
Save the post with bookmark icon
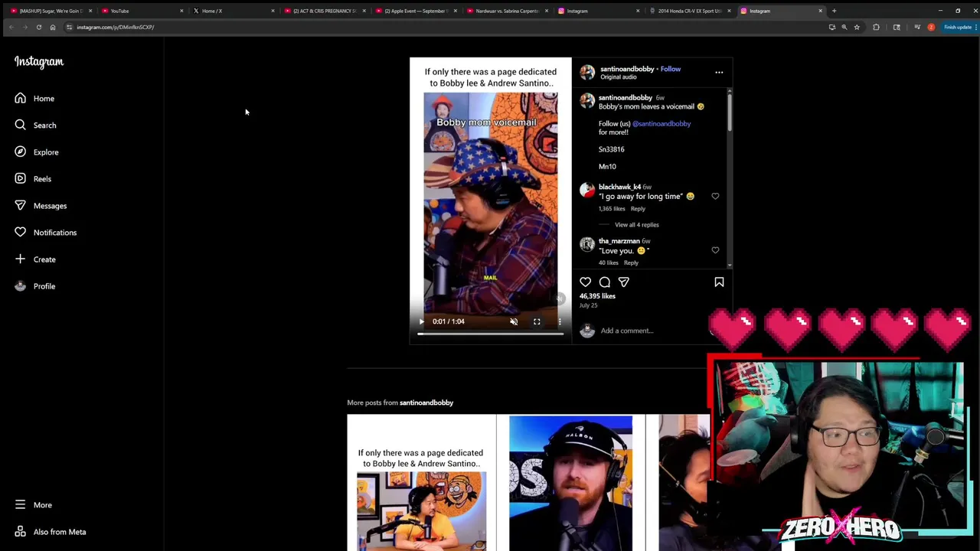(719, 282)
